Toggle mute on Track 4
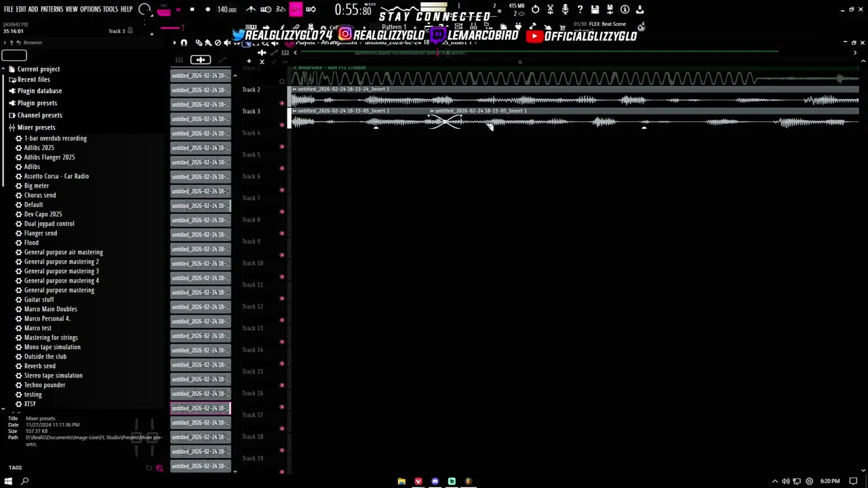This screenshot has height=488, width=868. pyautogui.click(x=282, y=146)
